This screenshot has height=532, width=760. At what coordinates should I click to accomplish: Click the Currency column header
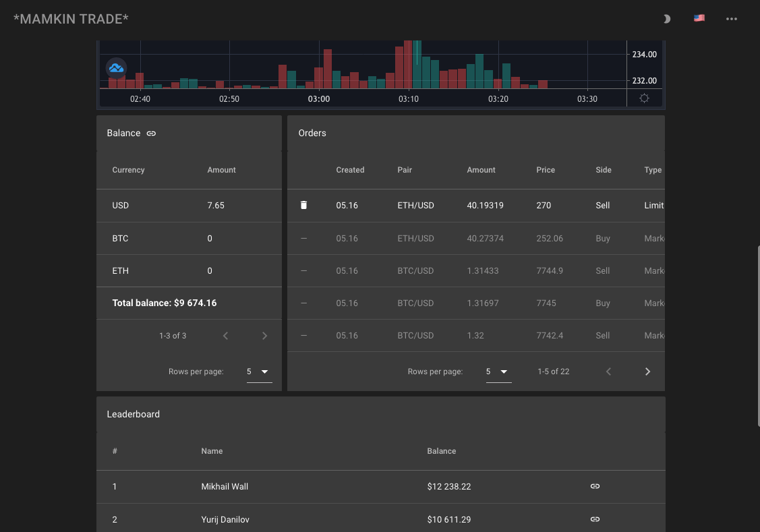(x=128, y=170)
